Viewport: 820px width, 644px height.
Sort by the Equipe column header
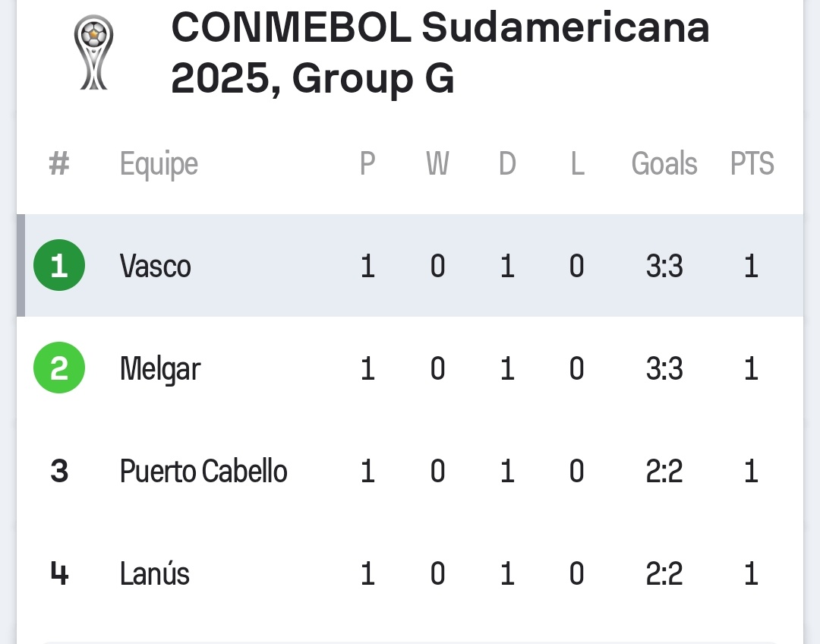[x=159, y=164]
